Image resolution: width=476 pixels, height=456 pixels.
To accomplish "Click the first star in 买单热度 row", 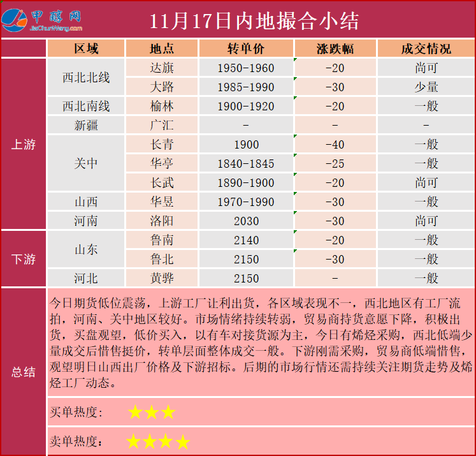I will tap(135, 412).
